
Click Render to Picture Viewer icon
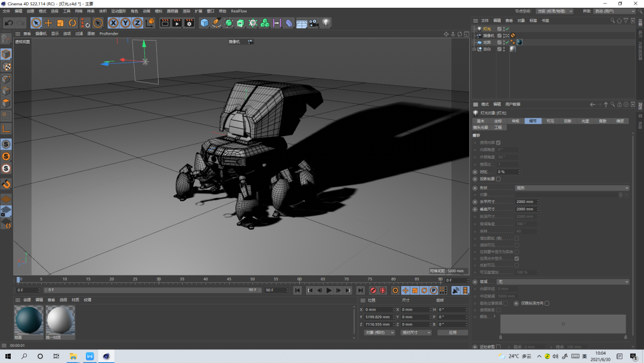click(177, 23)
